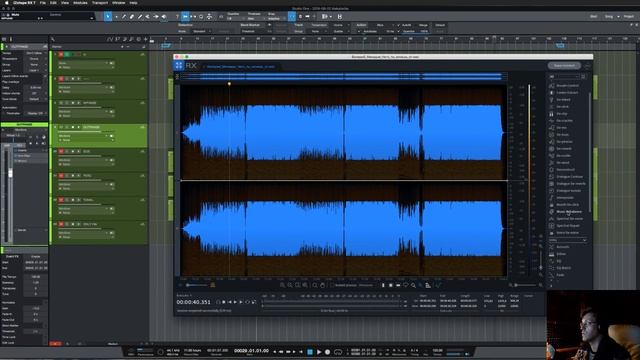
Task: Open the File menu
Action: tap(42, 3)
